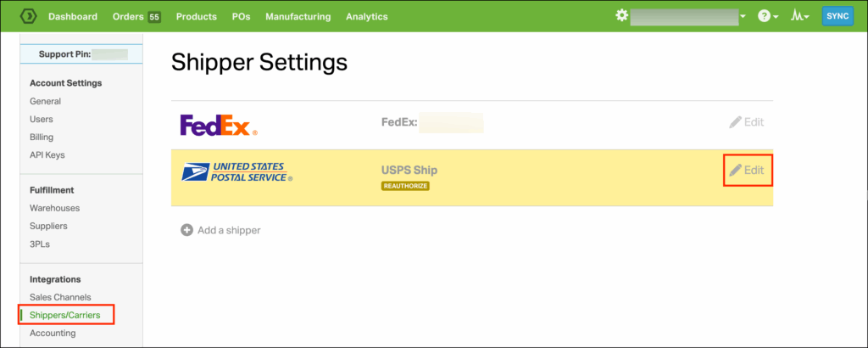Select API Keys under Account Settings

point(47,154)
